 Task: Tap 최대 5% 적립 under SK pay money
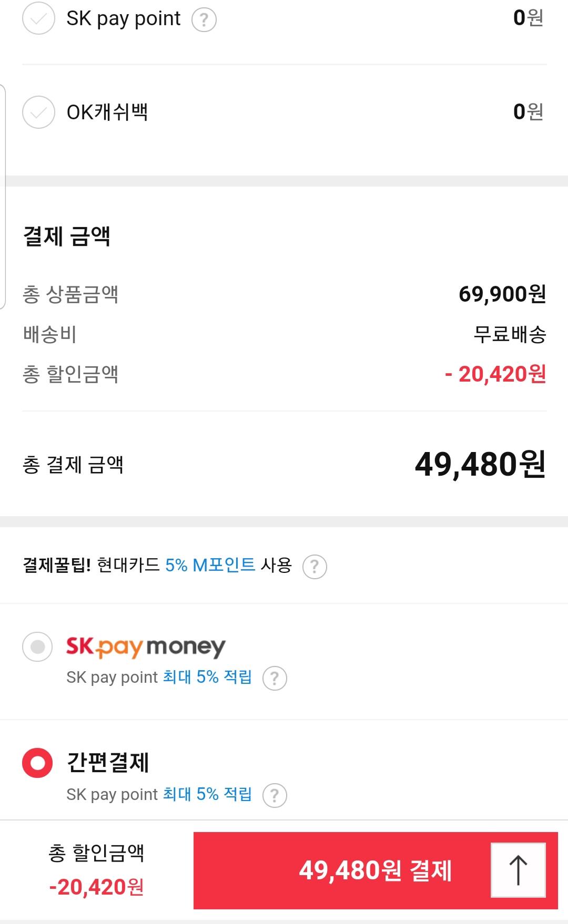point(207,677)
